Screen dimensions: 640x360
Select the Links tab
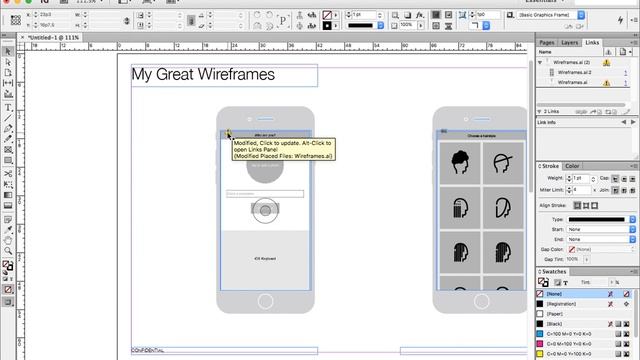592,42
